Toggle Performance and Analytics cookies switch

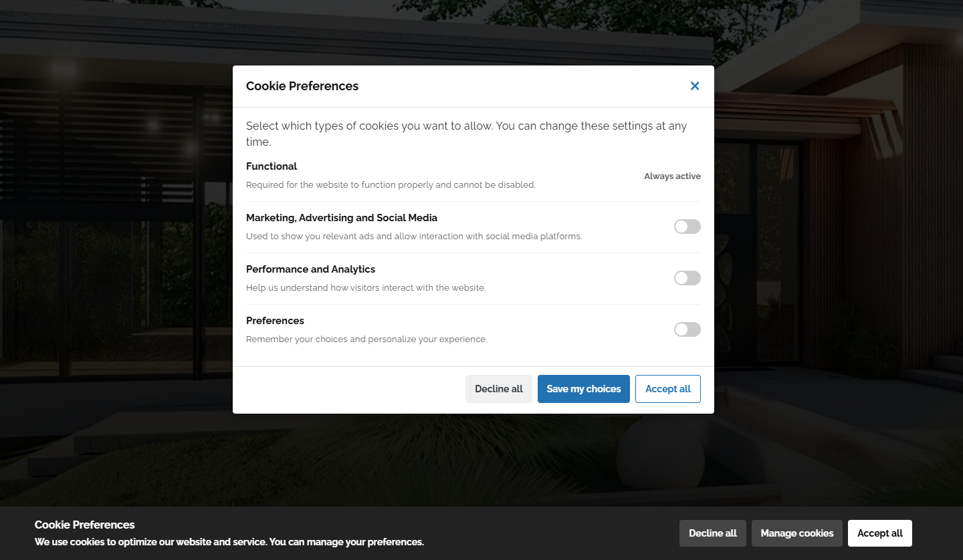687,278
